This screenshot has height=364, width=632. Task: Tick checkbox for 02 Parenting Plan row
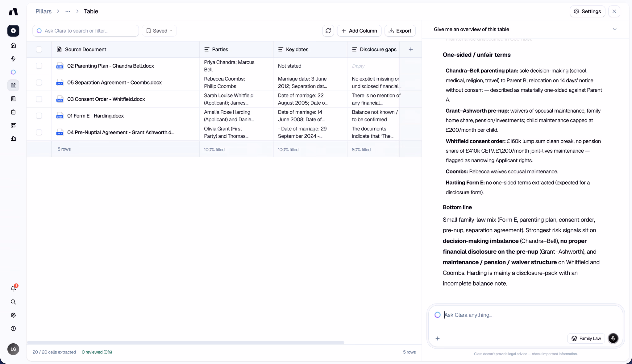tap(39, 66)
